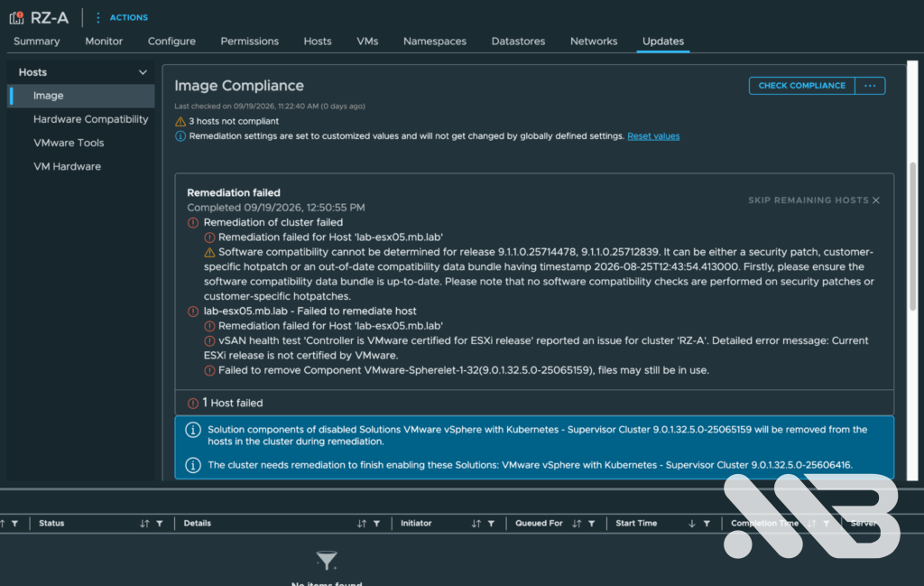Screen dimensions: 924x586
Task: Click the 'Image Compliance' heading
Action: 238,86
